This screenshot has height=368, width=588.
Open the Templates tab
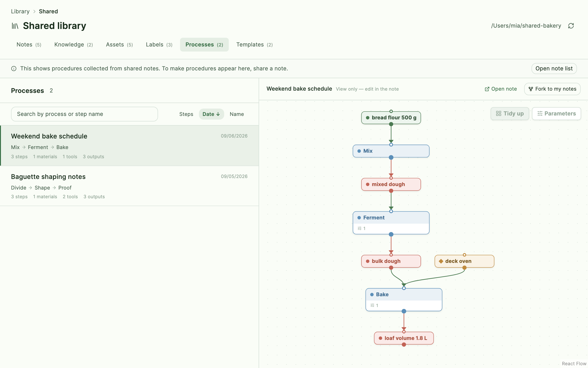254,45
